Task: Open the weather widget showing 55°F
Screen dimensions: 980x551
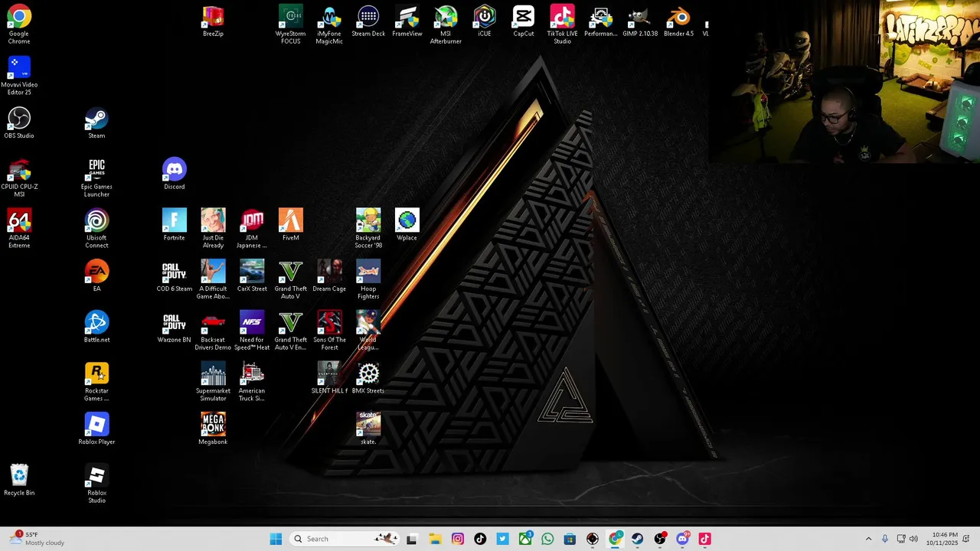Action: click(x=37, y=539)
